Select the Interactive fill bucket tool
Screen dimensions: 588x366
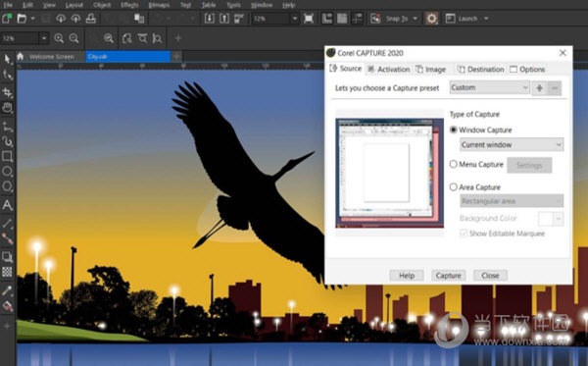tap(7, 306)
